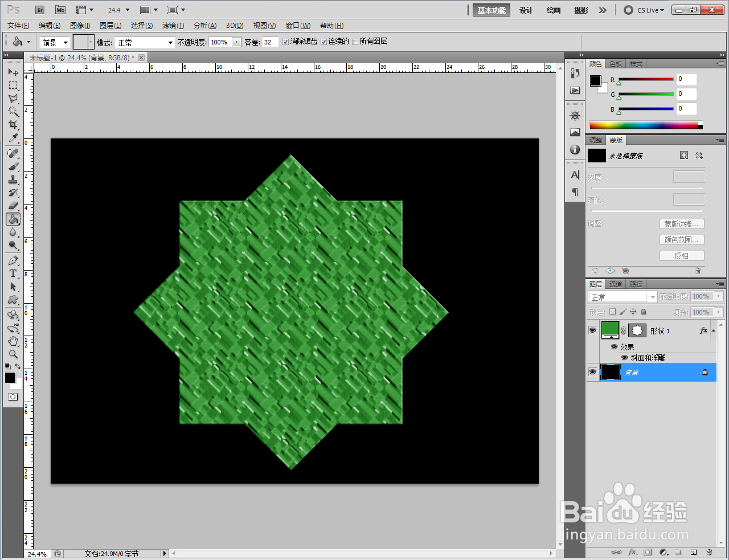Swap foreground and background colors
This screenshot has height=560, width=729.
pyautogui.click(x=18, y=366)
